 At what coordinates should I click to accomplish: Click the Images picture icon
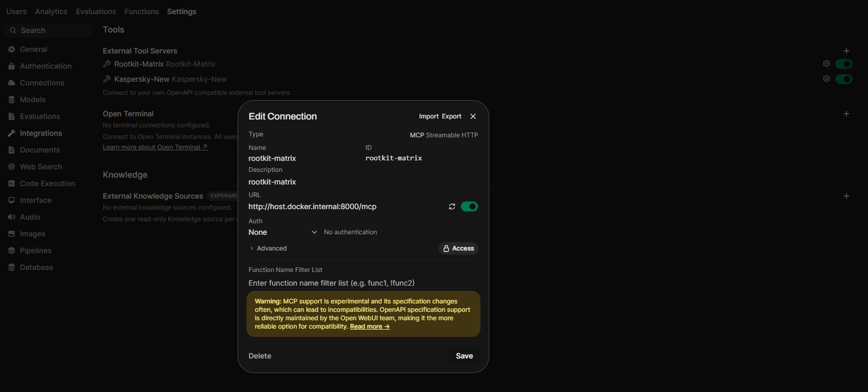click(x=12, y=234)
